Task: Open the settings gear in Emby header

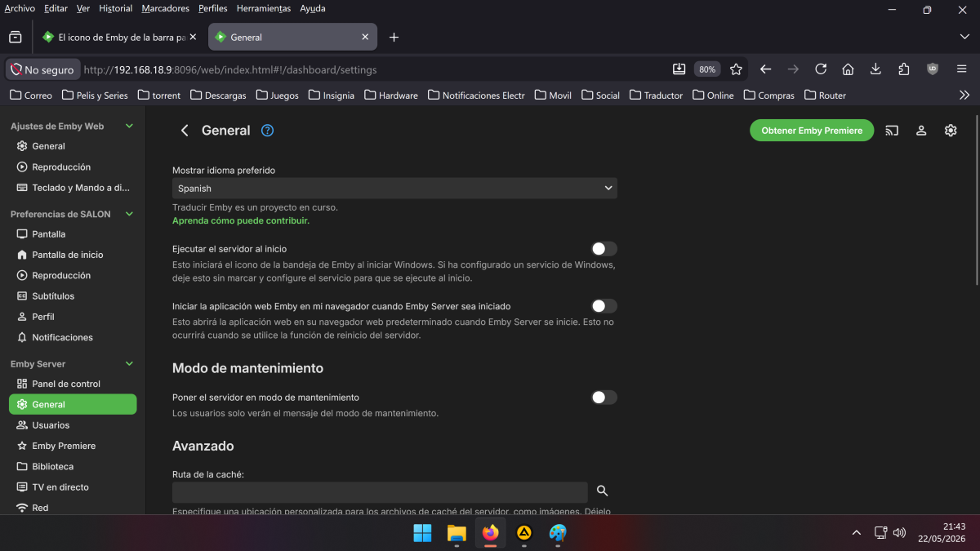Action: 951,131
